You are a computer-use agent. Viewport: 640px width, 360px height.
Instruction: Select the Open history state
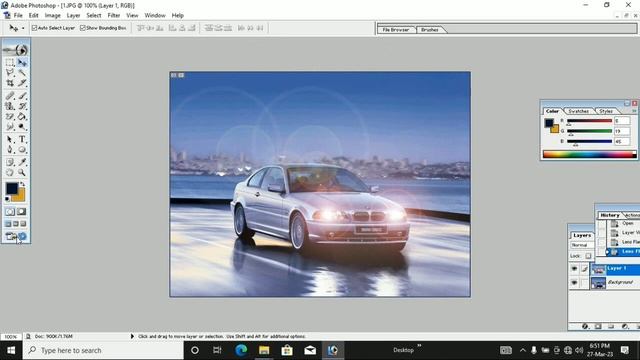pyautogui.click(x=624, y=223)
